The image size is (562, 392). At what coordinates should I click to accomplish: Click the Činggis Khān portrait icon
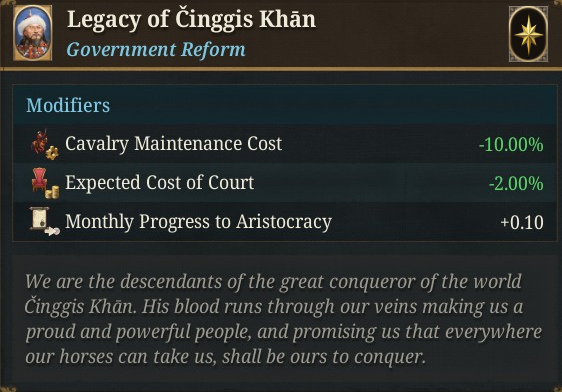tap(33, 33)
